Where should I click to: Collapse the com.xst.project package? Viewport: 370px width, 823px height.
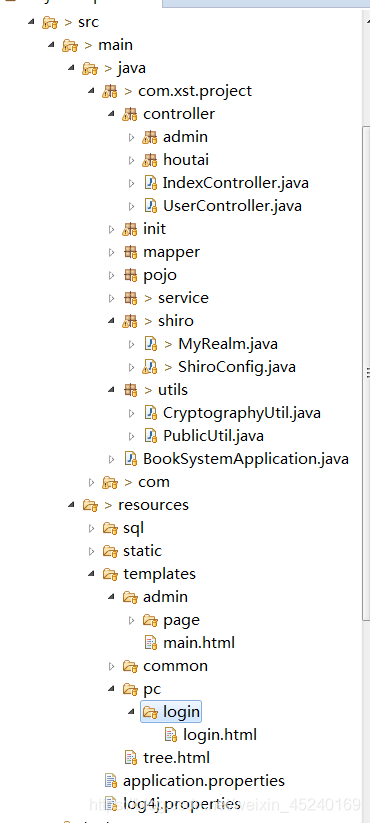[91, 91]
